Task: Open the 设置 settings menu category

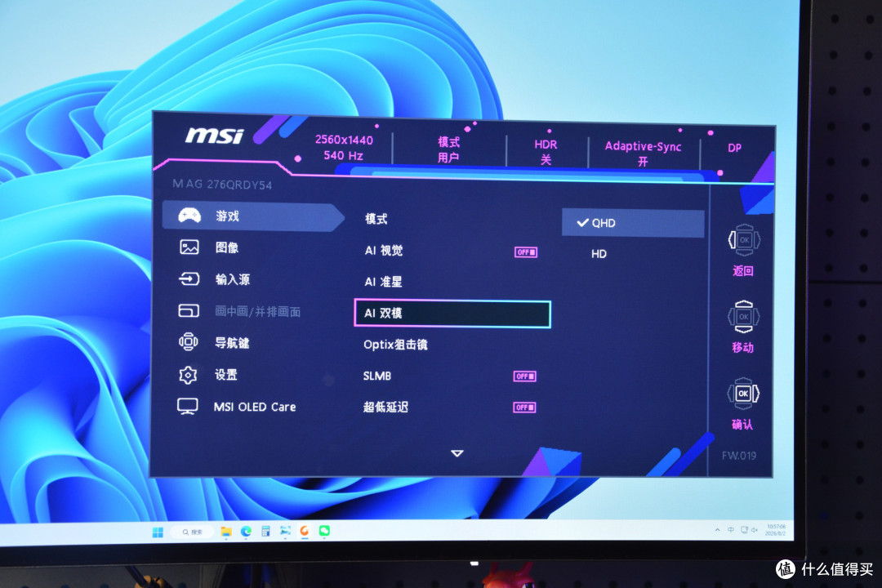Action: click(226, 375)
